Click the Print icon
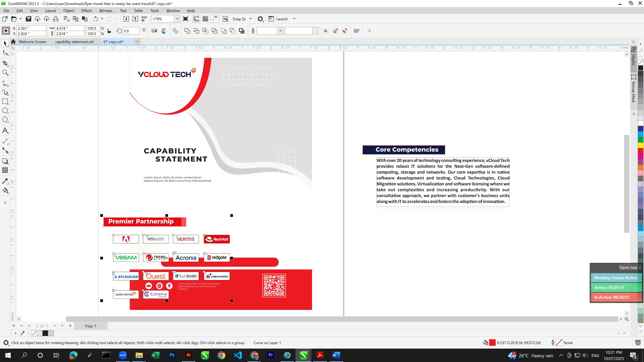The image size is (644, 362). pos(56,19)
